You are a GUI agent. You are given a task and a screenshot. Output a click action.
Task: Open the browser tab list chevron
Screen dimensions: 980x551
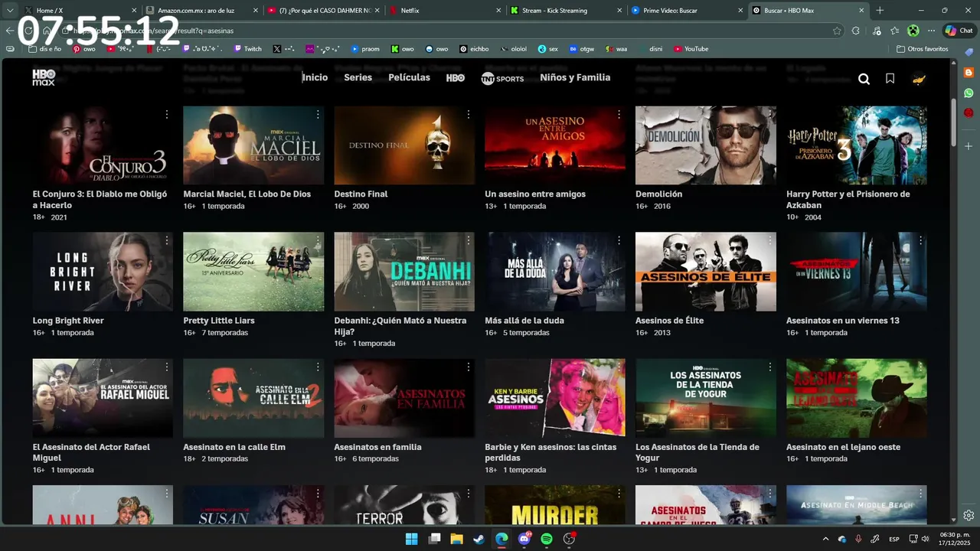[x=10, y=11]
